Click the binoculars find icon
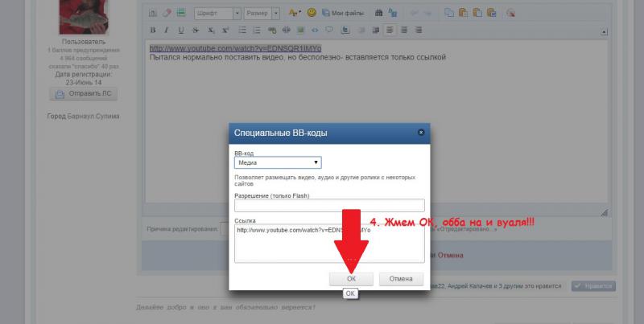644x324 pixels. click(378, 13)
